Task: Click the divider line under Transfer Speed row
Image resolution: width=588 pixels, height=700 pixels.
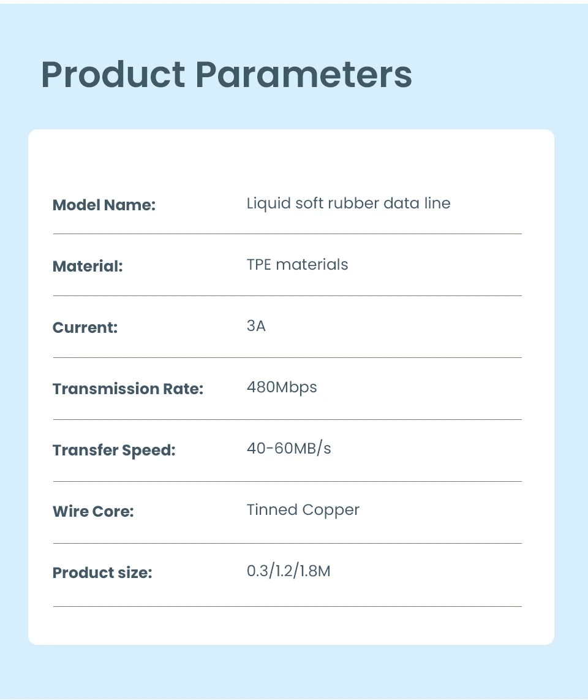Action: click(287, 481)
